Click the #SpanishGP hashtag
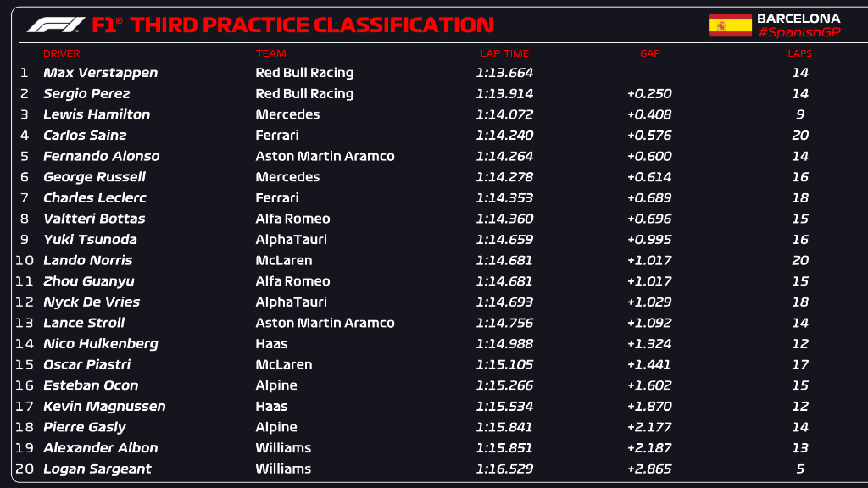 tap(798, 32)
